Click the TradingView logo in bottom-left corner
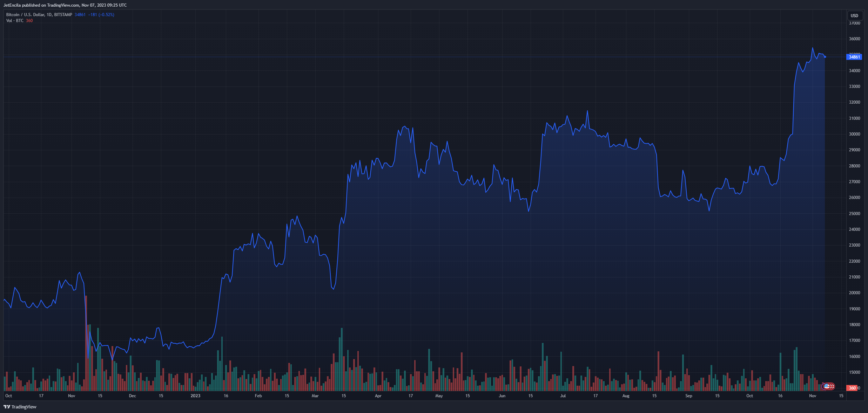 coord(20,407)
